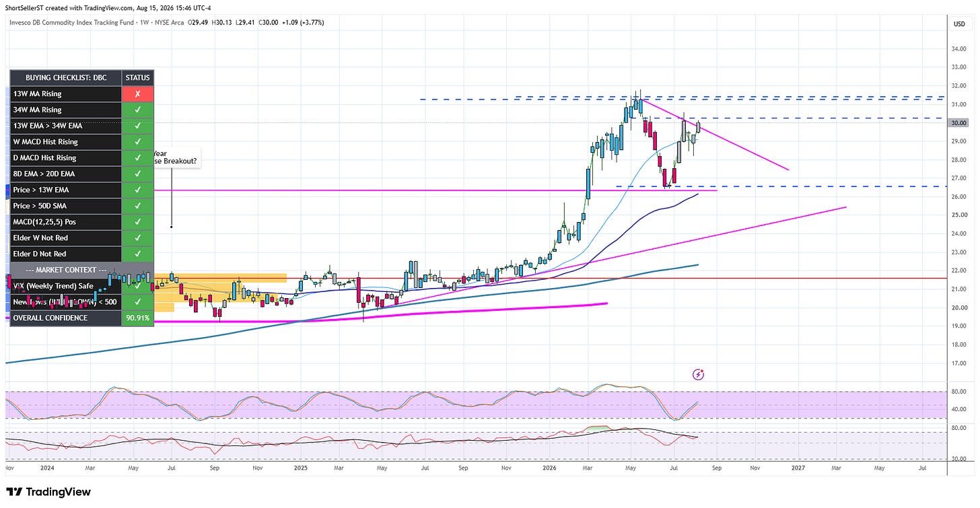Select the VIX (Weekly Trend) Safe label
This screenshot has height=508, width=980.
click(x=53, y=285)
